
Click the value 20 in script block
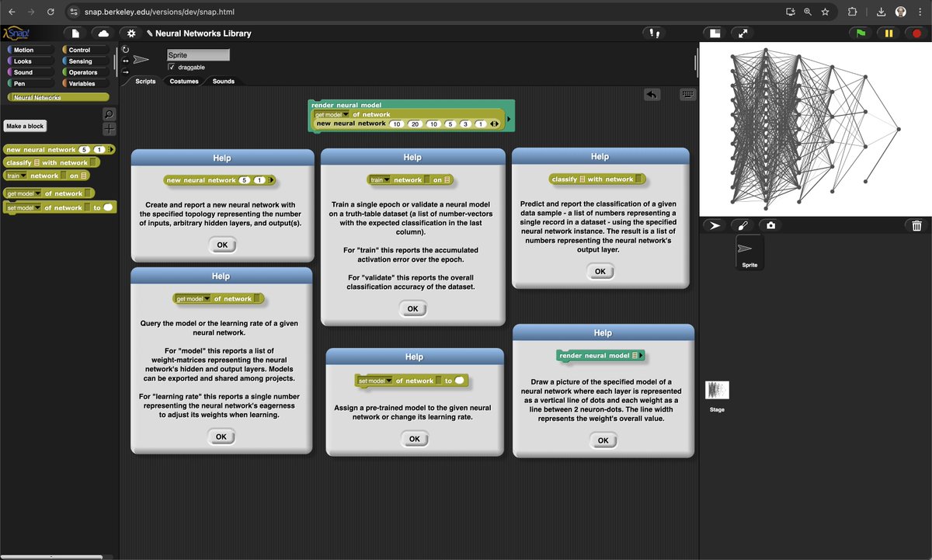[414, 123]
